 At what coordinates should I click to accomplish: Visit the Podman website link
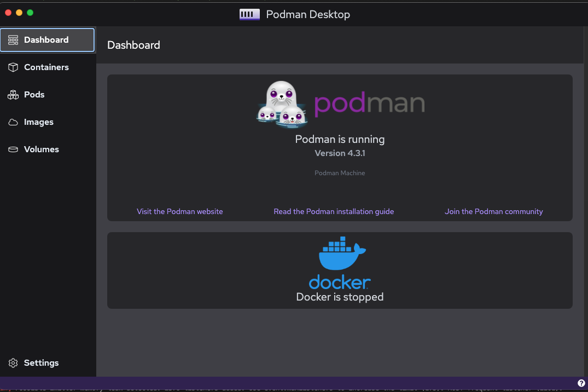pos(179,211)
